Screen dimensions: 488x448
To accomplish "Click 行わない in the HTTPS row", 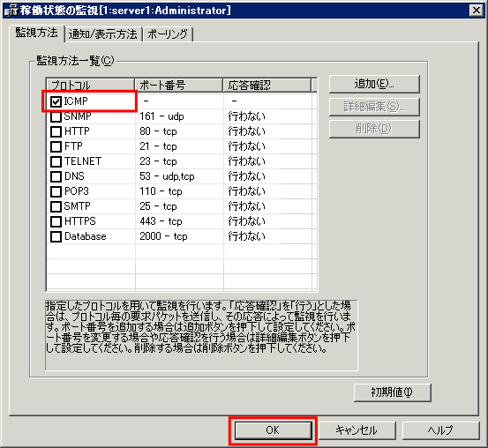I will click(x=246, y=221).
